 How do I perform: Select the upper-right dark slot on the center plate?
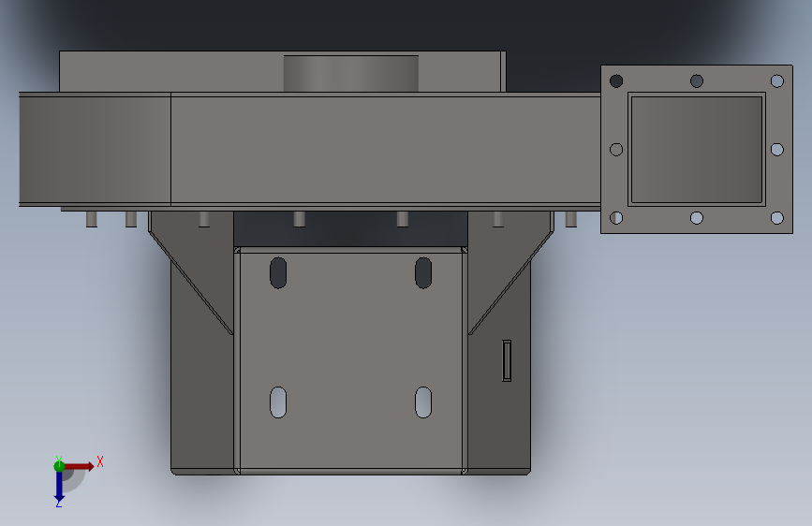point(423,272)
